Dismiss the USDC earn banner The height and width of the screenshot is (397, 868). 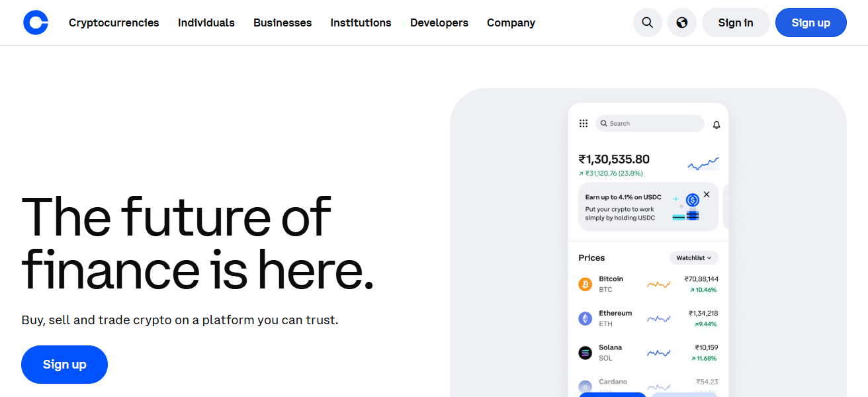click(707, 194)
